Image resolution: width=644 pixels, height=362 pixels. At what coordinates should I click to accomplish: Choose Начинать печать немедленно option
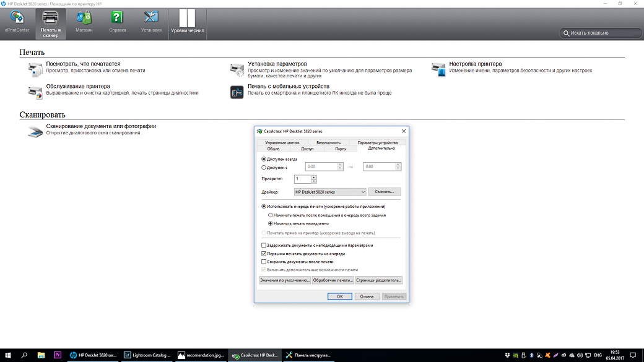point(270,223)
